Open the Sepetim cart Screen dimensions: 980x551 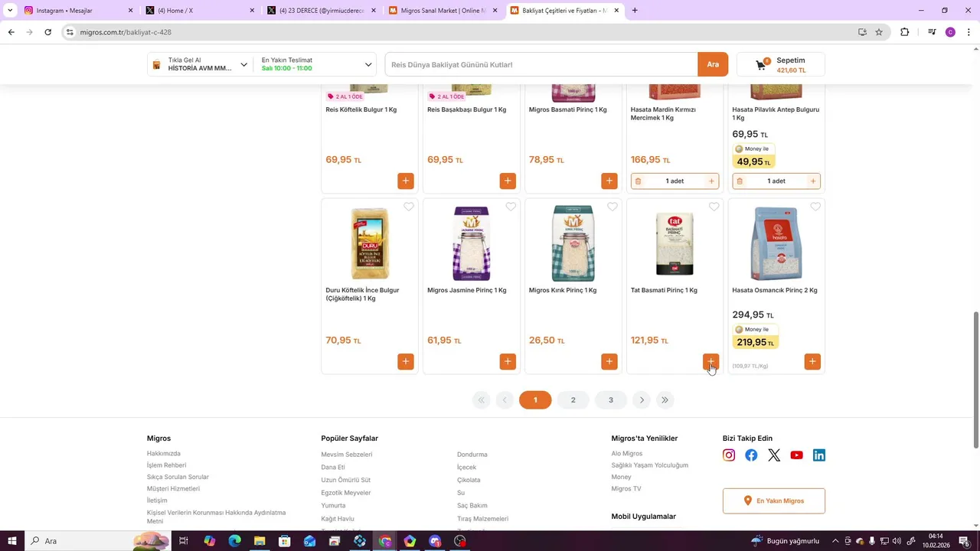(x=780, y=65)
